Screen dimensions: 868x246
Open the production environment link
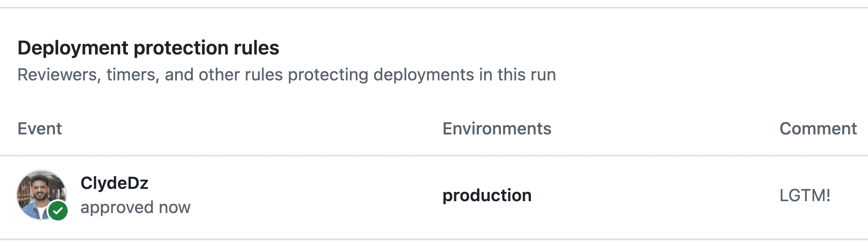[x=487, y=195]
